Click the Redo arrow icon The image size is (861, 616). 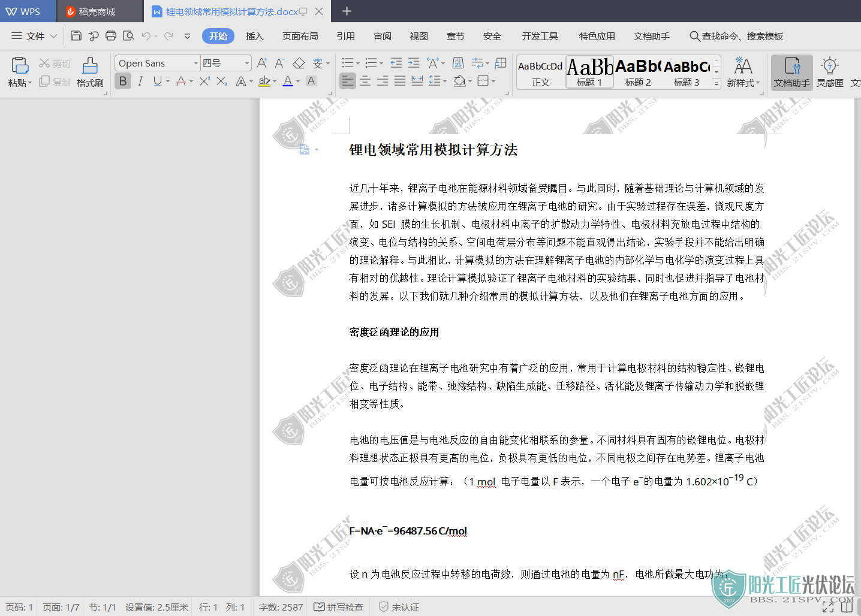pos(168,36)
